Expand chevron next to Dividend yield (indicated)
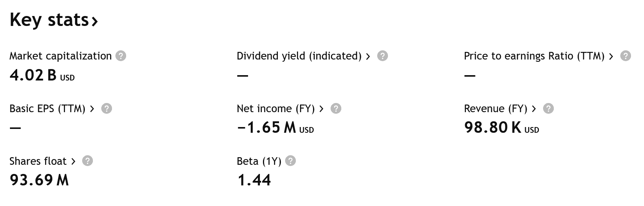 pos(368,56)
